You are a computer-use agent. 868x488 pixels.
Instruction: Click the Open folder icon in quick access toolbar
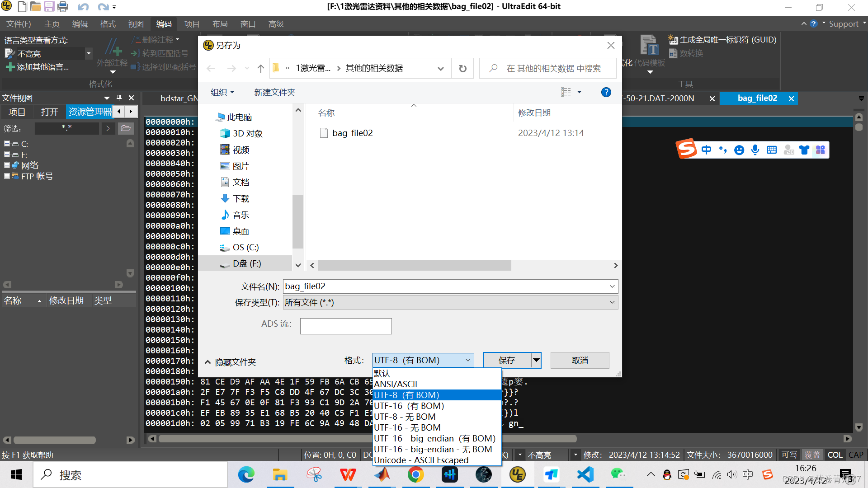pyautogui.click(x=35, y=6)
